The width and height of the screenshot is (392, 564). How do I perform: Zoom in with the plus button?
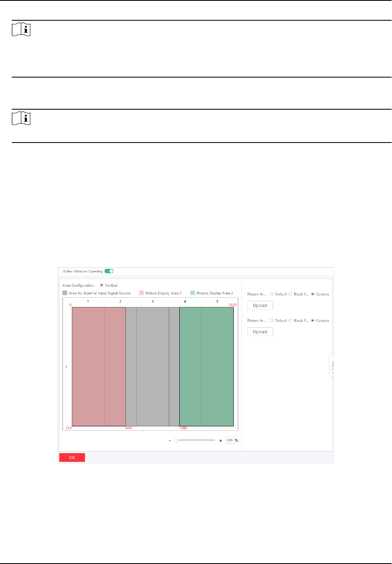coord(221,441)
